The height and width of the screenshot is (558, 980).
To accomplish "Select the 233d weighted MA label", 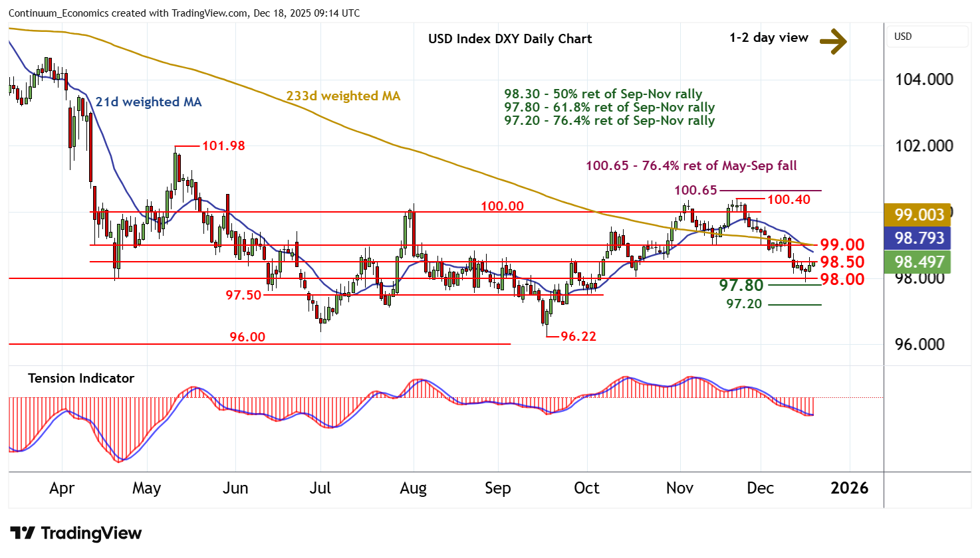I will [x=343, y=96].
